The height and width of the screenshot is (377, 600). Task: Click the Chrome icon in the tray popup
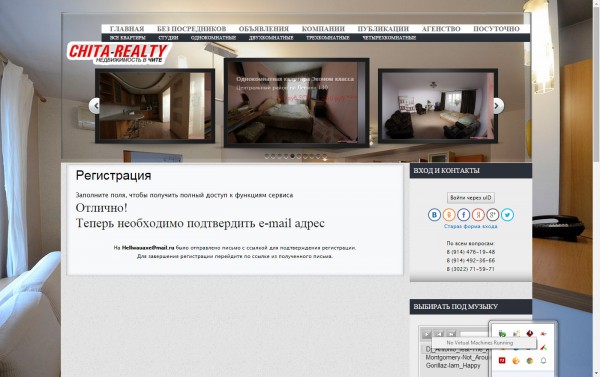coord(530,361)
